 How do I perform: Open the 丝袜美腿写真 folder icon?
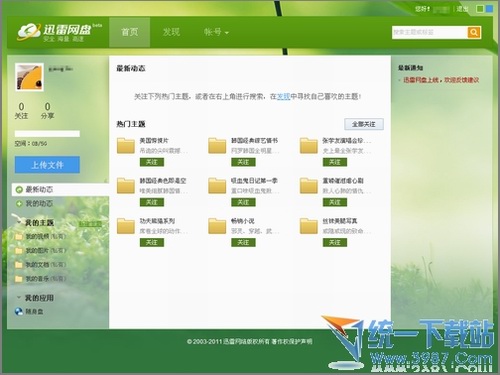(309, 226)
